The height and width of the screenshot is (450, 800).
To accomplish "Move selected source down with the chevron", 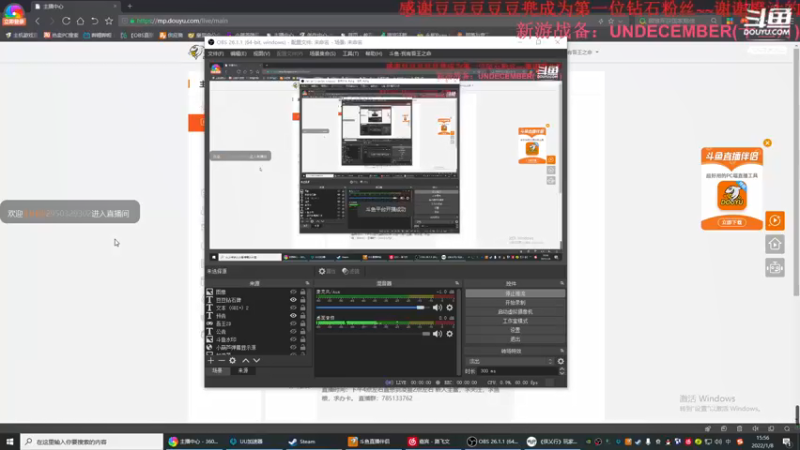I will [257, 361].
